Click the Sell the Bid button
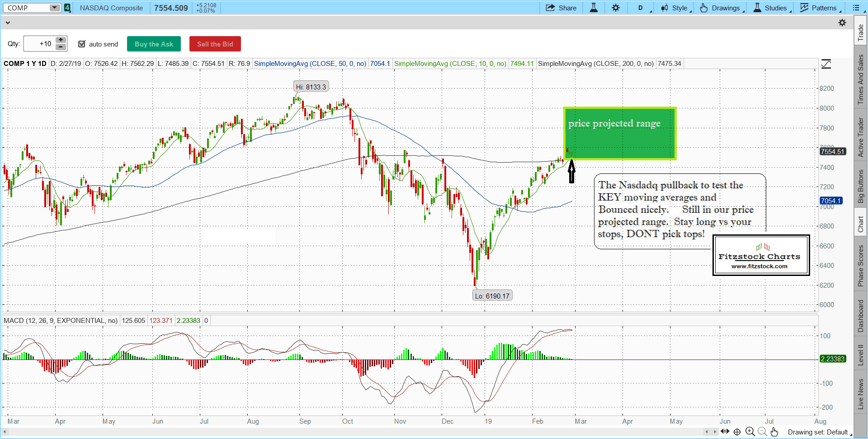This screenshot has height=439, width=868. pos(215,44)
